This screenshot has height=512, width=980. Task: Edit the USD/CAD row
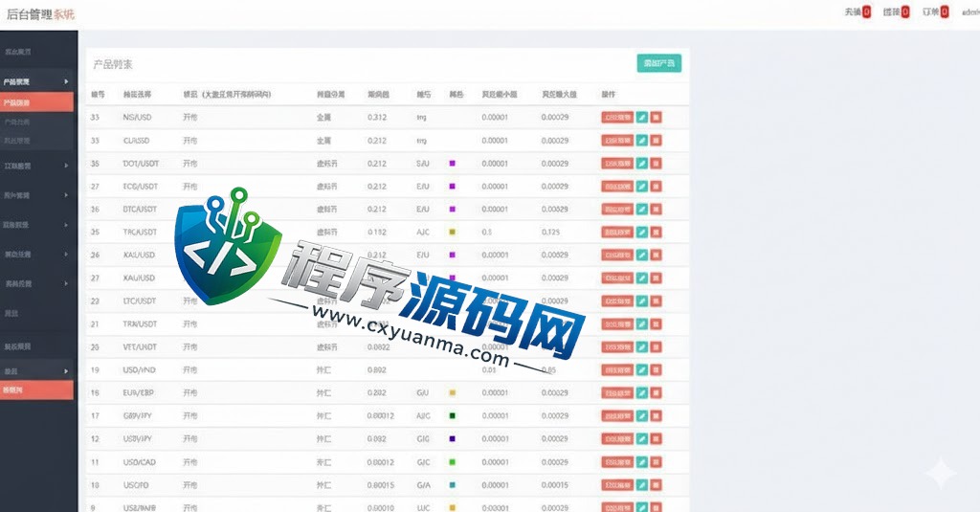click(x=642, y=462)
